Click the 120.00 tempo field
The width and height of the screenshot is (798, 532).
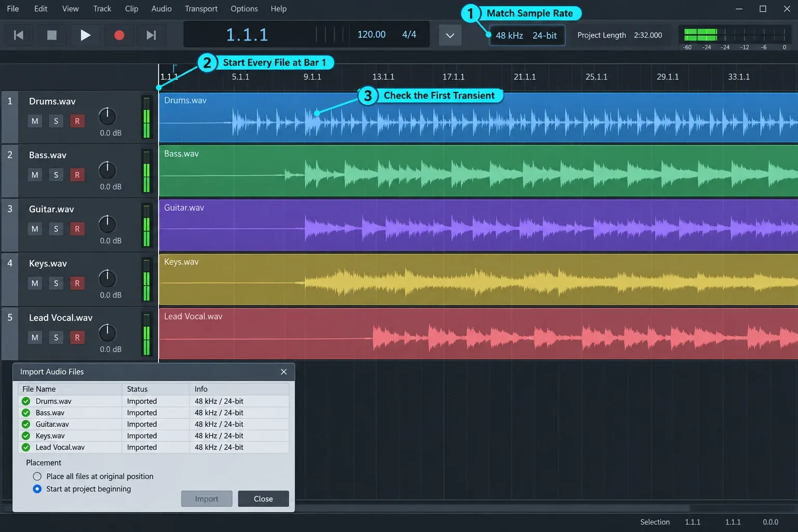click(x=371, y=34)
